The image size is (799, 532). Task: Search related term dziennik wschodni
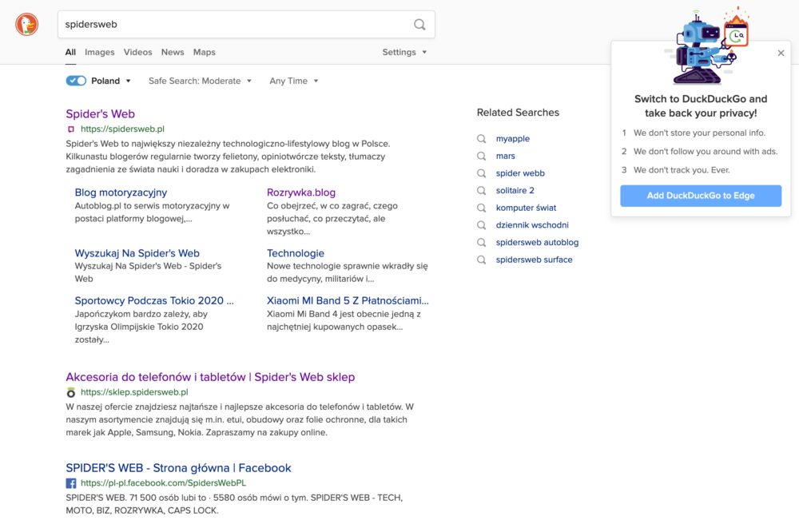tap(532, 225)
